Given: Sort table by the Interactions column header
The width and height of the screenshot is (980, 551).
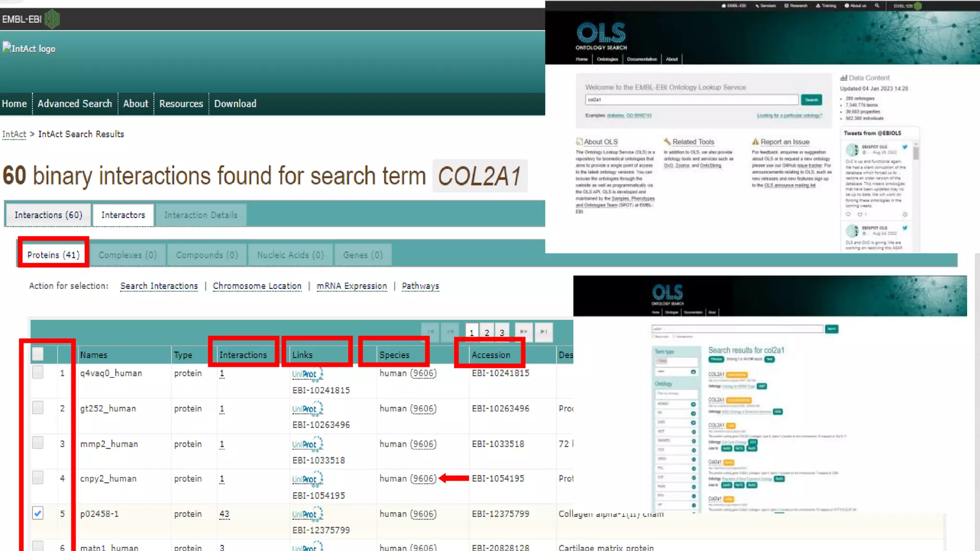Looking at the screenshot, I should (243, 355).
